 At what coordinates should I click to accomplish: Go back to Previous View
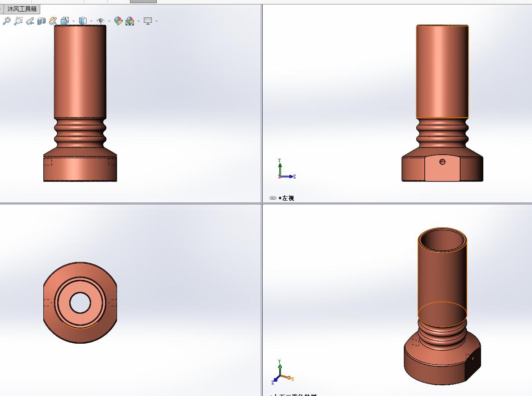(30, 21)
